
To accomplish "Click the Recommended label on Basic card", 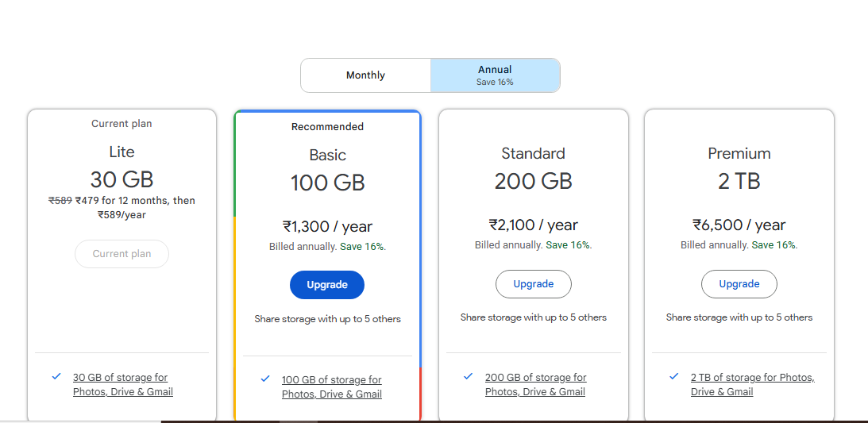I will 327,127.
